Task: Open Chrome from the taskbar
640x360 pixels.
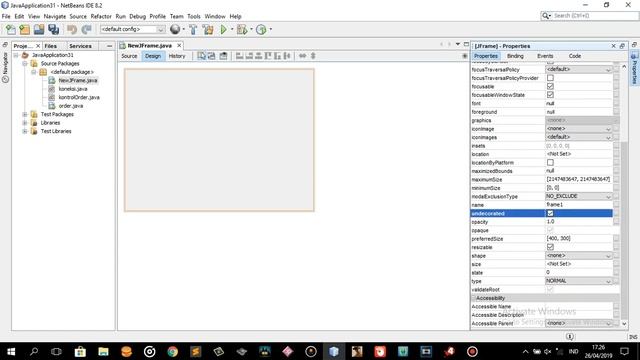Action: (x=173, y=351)
